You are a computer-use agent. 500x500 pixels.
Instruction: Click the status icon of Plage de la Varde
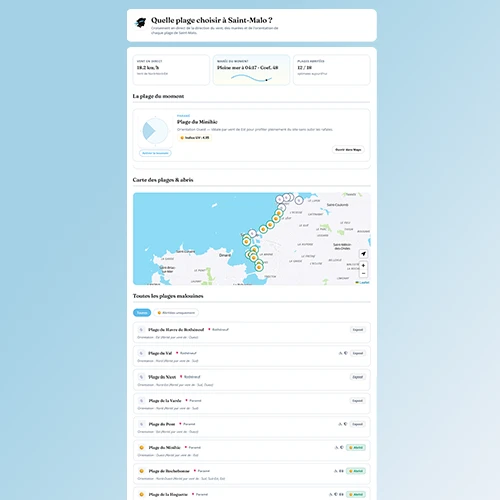[x=141, y=401]
